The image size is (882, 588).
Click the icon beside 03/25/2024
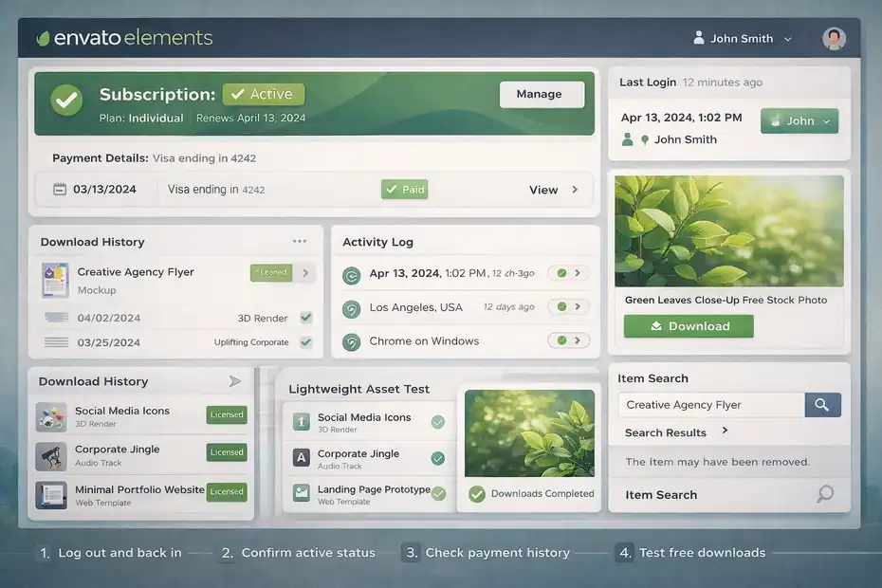pyautogui.click(x=56, y=341)
